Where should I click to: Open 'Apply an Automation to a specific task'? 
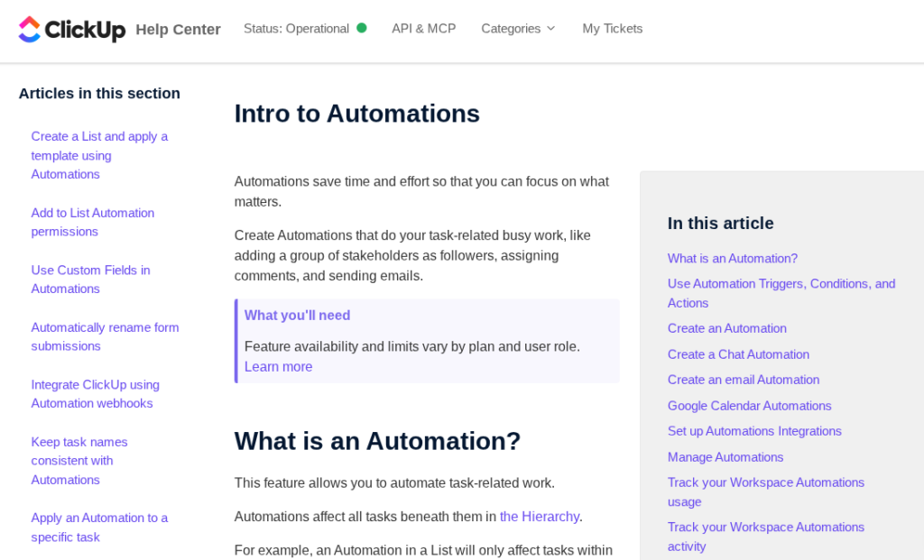[x=99, y=527]
